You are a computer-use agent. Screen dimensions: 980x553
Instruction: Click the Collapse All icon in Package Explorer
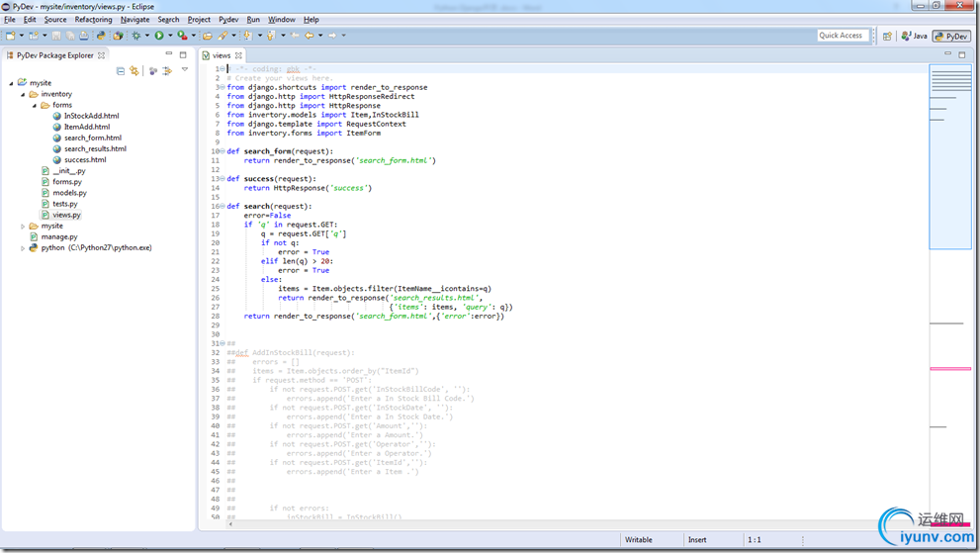point(121,70)
